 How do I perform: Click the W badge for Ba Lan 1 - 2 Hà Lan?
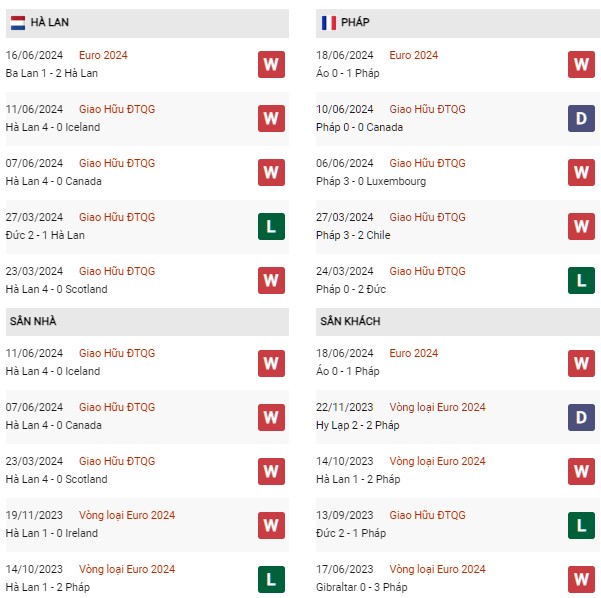(271, 64)
